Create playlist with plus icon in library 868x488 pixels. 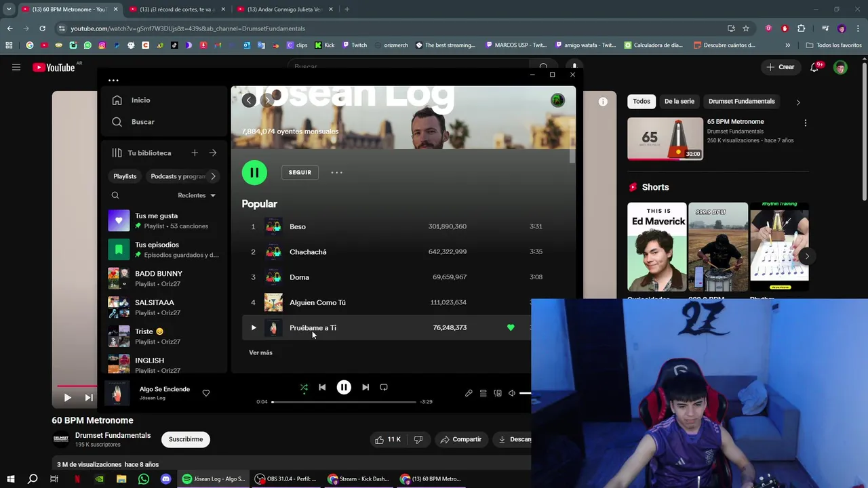(x=195, y=153)
